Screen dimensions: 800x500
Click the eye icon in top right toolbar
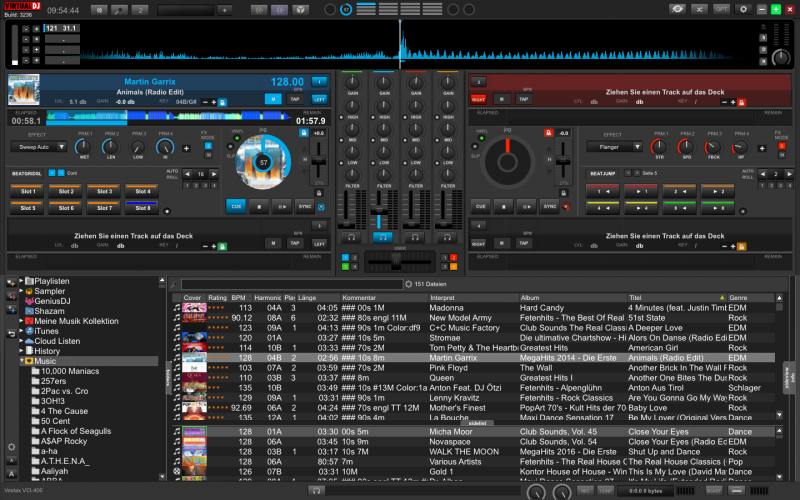point(678,9)
